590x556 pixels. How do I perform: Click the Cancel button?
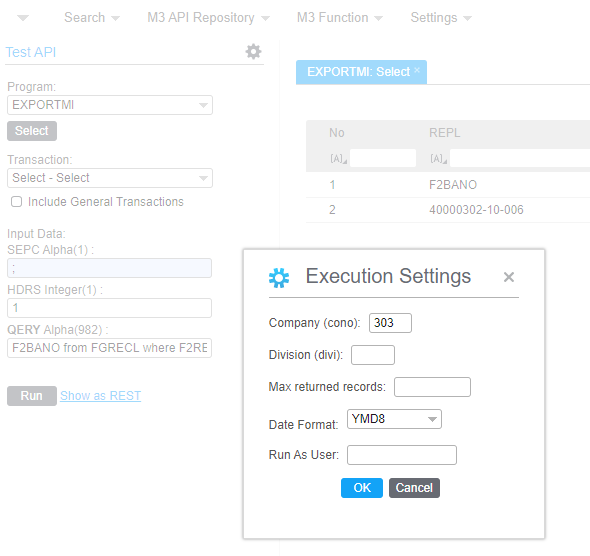pos(414,488)
